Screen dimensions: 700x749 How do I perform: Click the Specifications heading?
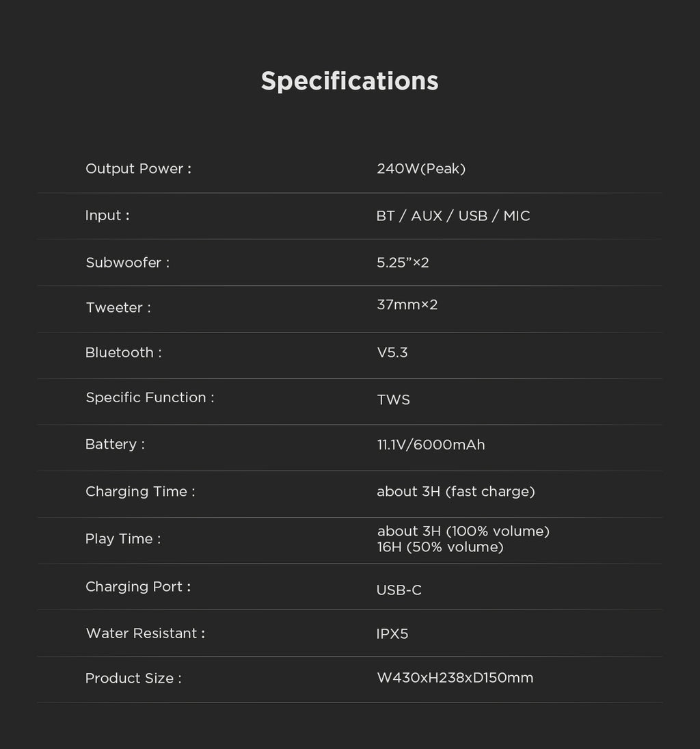[349, 81]
